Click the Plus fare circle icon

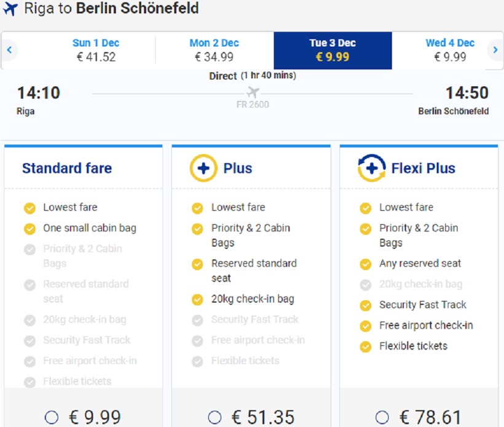pos(203,168)
